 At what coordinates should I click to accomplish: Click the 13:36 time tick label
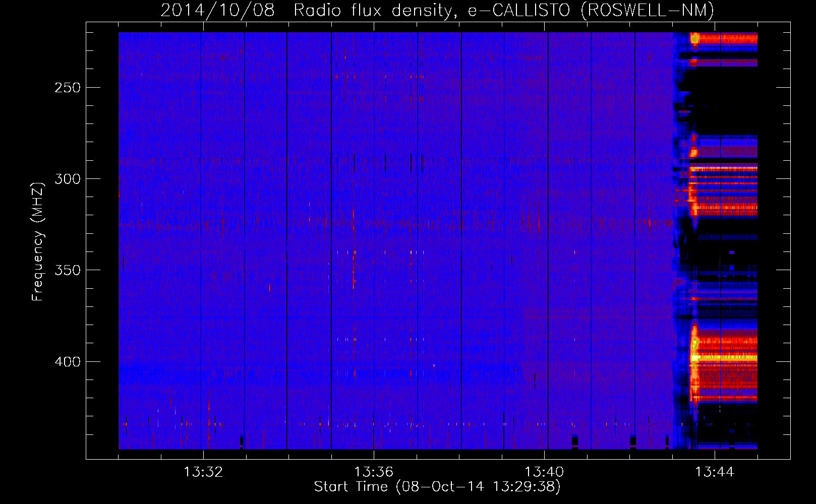(374, 472)
